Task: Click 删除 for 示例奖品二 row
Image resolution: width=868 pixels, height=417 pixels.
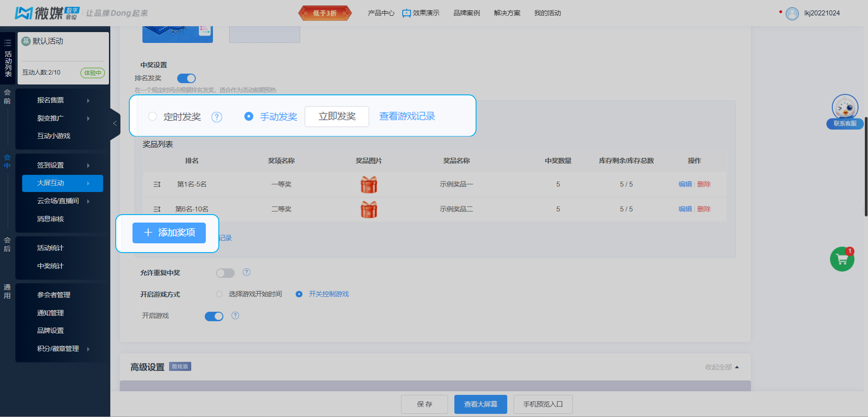Action: click(x=704, y=209)
